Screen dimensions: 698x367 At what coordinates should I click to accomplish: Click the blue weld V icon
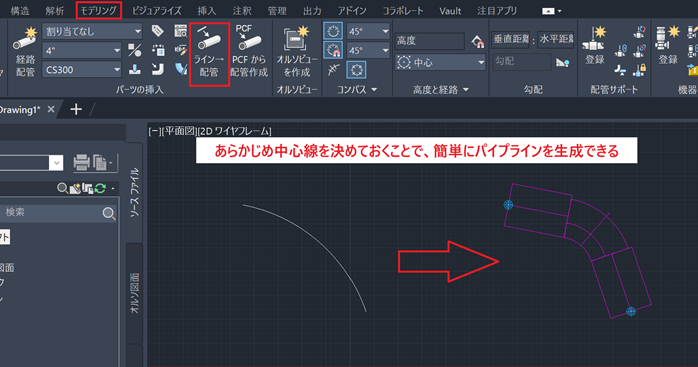coord(181,69)
